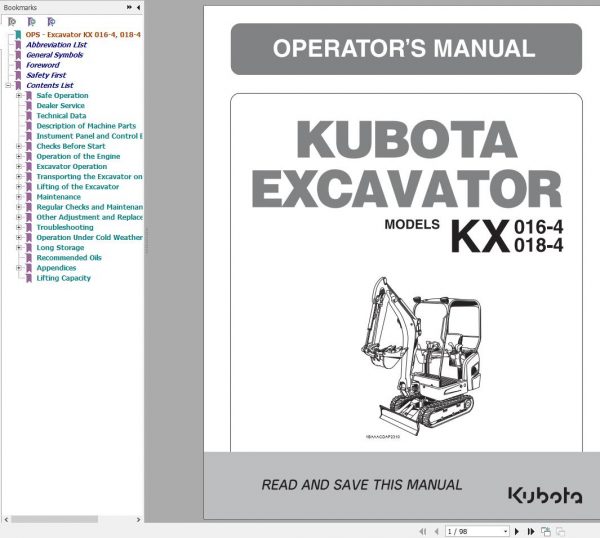Image resolution: width=600 pixels, height=538 pixels.
Task: Open the page number 1 / 98 dropdown
Action: click(506, 531)
